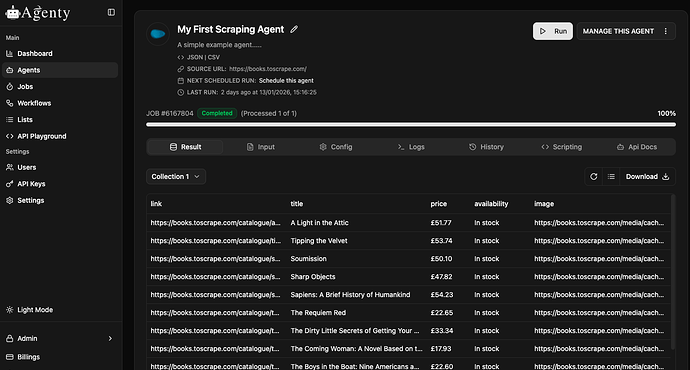Screen dimensions: 690x370
Task: Open Agents in the sidebar
Action: [60, 70]
